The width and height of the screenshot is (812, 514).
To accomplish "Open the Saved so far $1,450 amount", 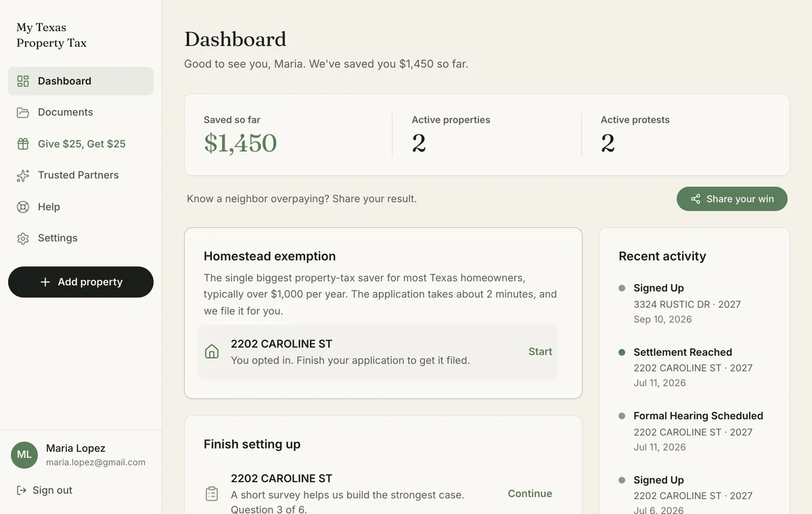I will click(240, 143).
